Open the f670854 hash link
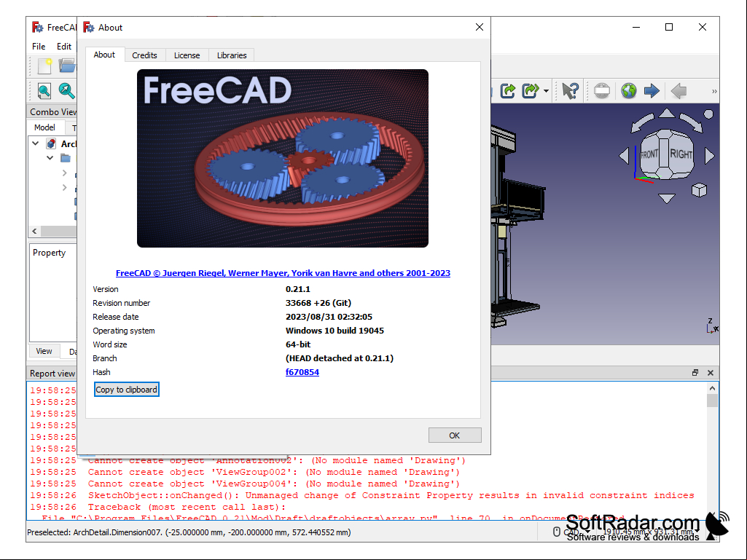Image resolution: width=747 pixels, height=560 pixels. pyautogui.click(x=302, y=372)
